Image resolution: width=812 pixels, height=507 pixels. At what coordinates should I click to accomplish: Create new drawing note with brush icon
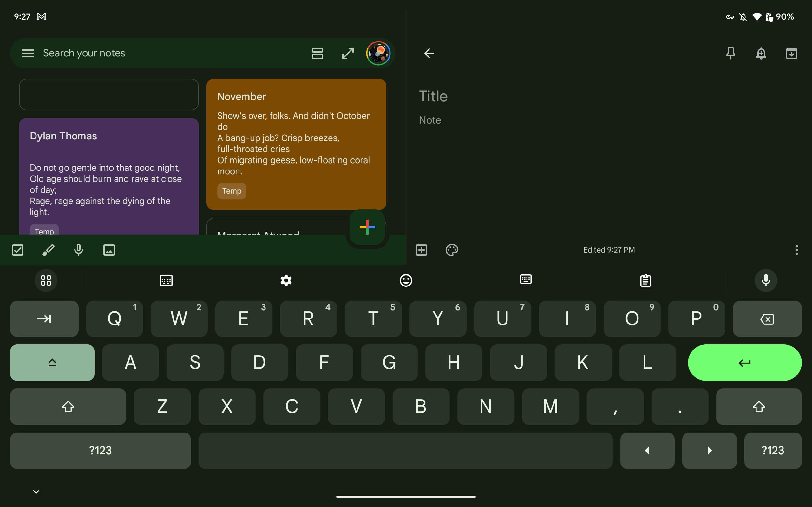48,250
